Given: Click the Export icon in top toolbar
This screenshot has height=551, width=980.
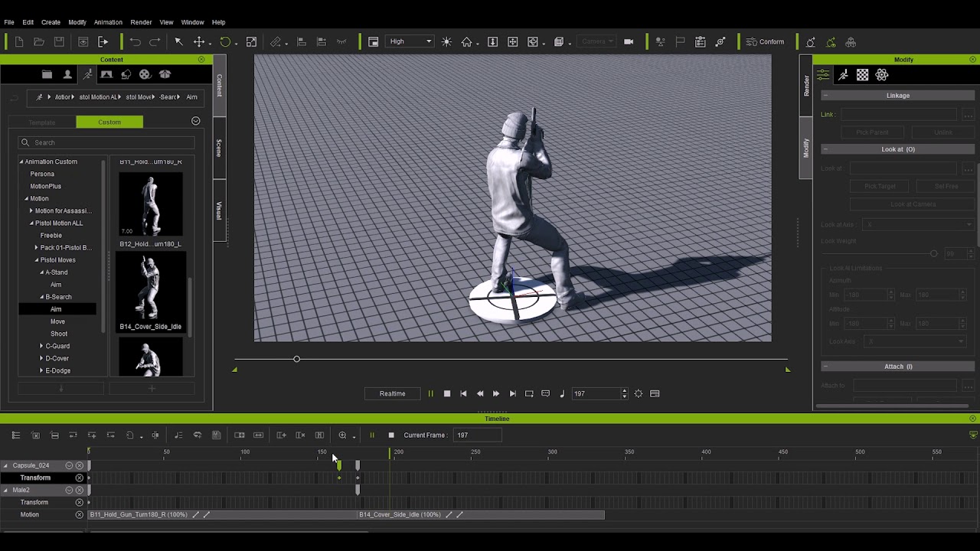Looking at the screenshot, I should point(103,42).
